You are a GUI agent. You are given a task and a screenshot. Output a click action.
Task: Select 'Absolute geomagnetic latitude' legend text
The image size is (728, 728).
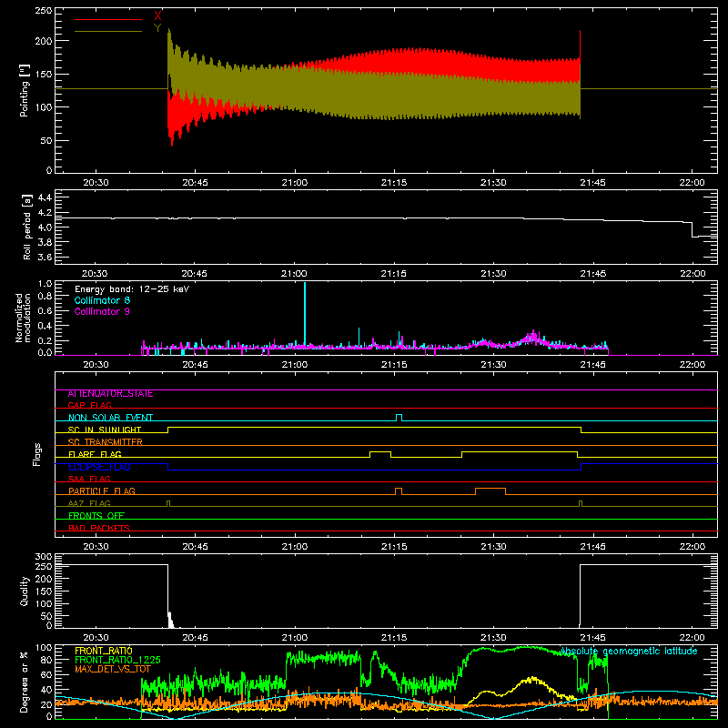pyautogui.click(x=629, y=652)
